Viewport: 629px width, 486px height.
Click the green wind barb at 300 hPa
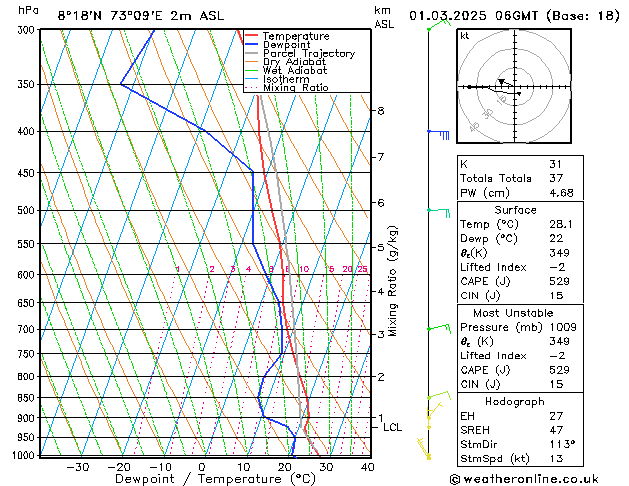439,24
